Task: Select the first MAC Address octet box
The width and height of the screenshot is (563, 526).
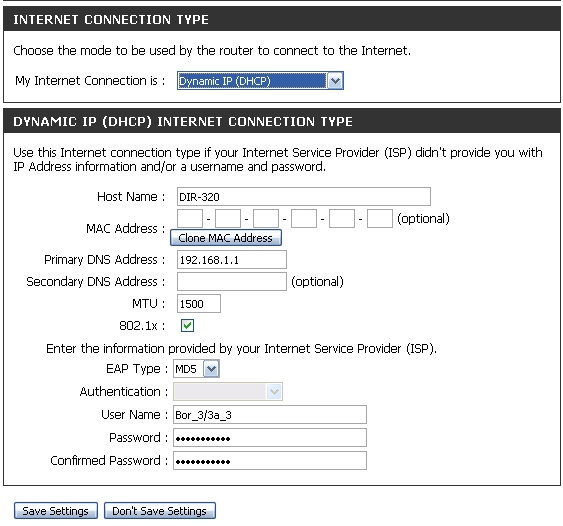Action: (190, 219)
